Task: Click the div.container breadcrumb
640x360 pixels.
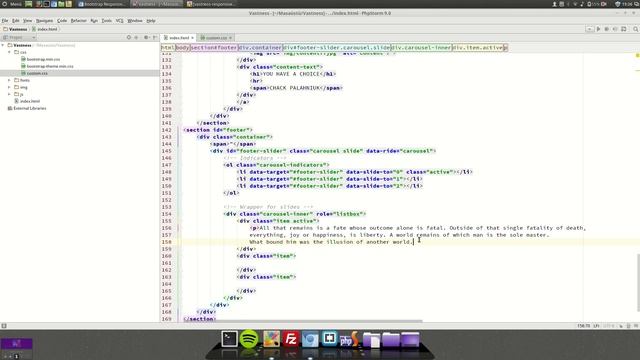Action: point(260,47)
